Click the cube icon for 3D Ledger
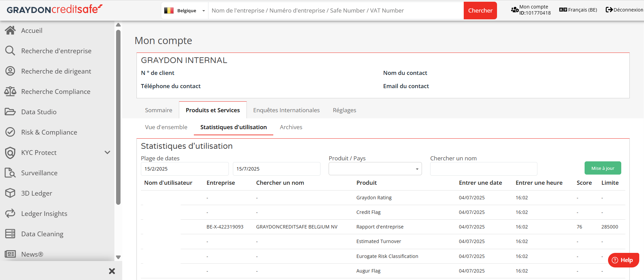The width and height of the screenshot is (644, 280). tap(10, 193)
